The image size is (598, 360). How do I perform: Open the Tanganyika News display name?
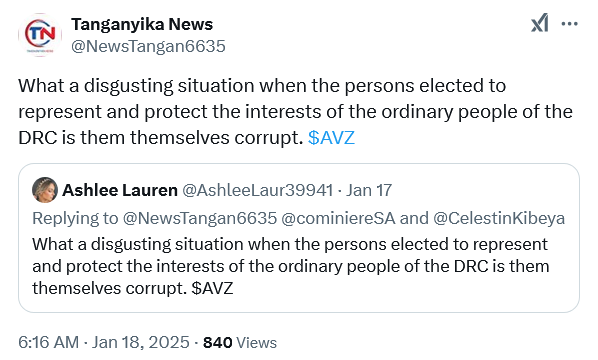pyautogui.click(x=142, y=24)
